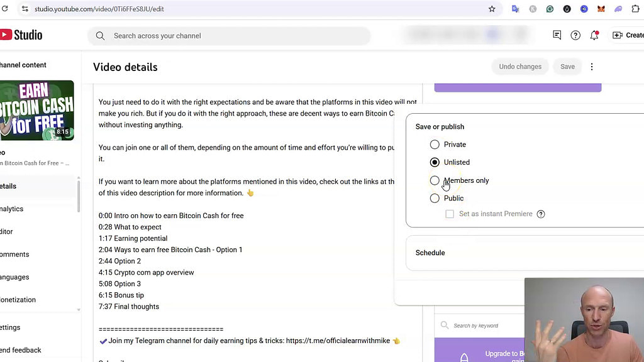Click the keyword search magnifier icon

coord(445,325)
